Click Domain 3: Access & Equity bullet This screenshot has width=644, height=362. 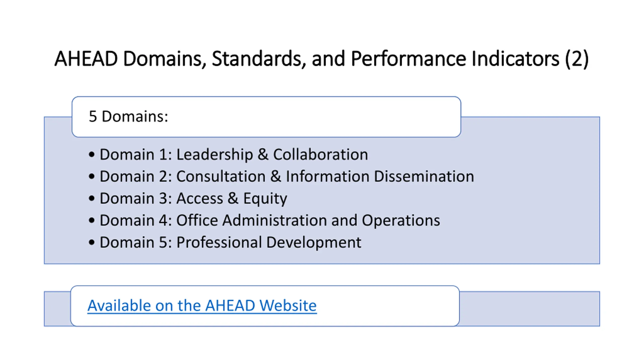point(188,198)
